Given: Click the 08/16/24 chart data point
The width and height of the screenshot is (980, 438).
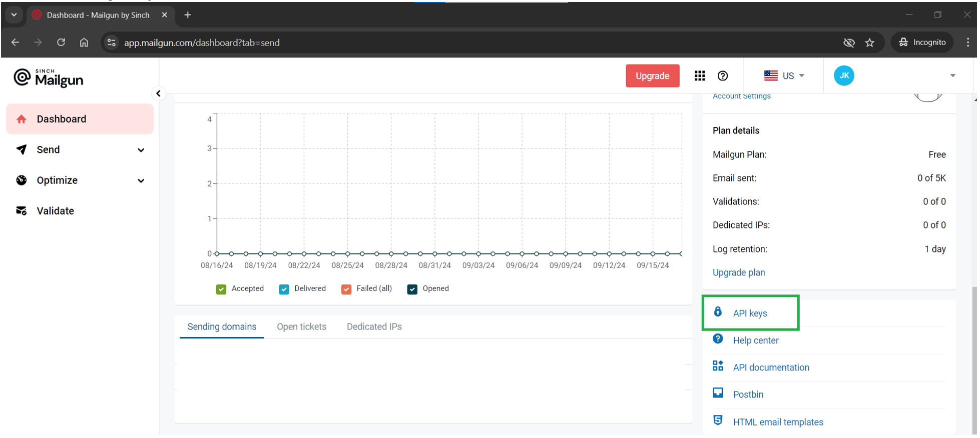Looking at the screenshot, I should (x=217, y=254).
